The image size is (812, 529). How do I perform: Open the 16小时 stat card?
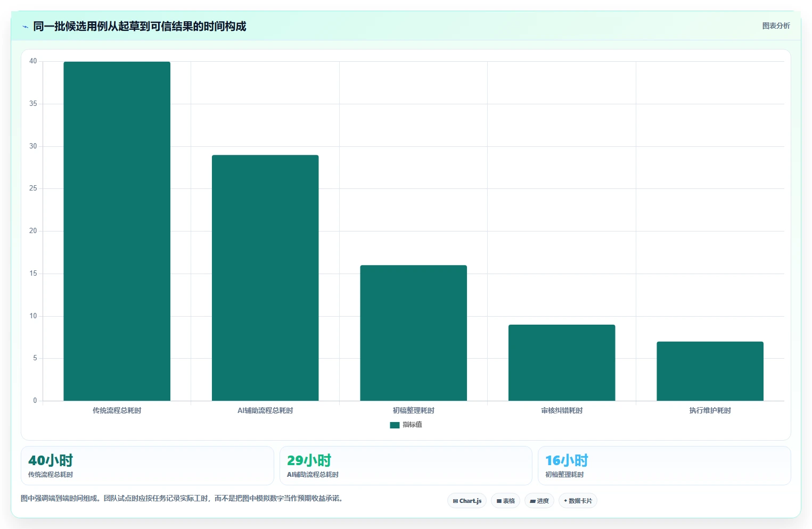(664, 466)
